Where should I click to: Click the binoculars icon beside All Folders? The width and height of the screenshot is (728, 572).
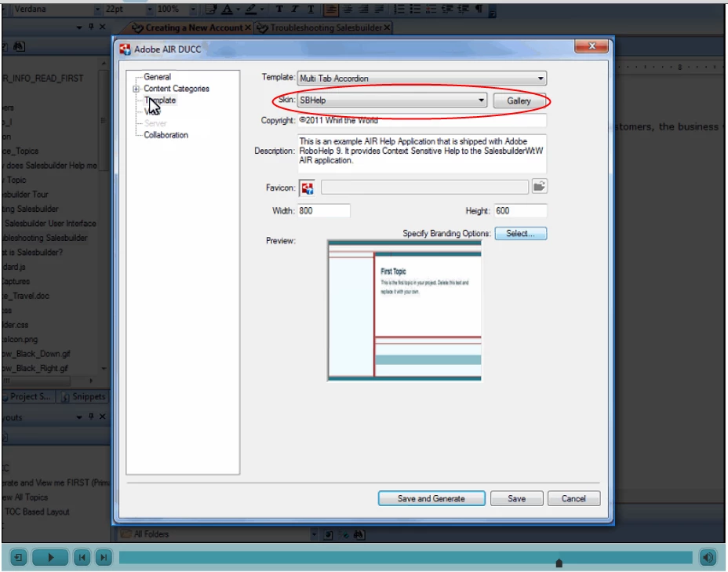tap(359, 534)
